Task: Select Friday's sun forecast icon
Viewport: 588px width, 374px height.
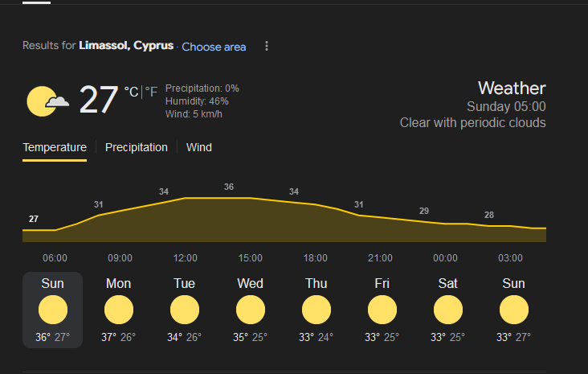Action: [382, 310]
